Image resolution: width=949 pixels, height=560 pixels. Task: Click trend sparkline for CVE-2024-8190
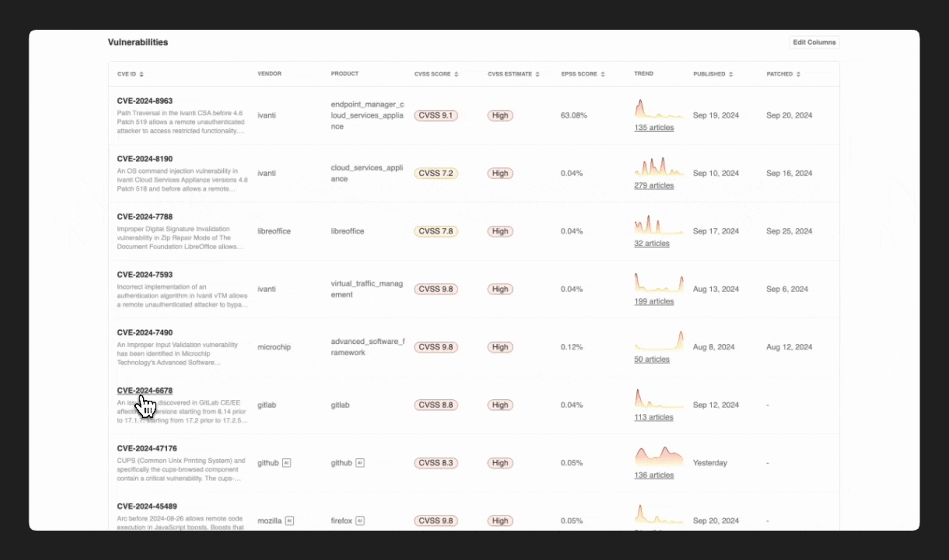(658, 167)
